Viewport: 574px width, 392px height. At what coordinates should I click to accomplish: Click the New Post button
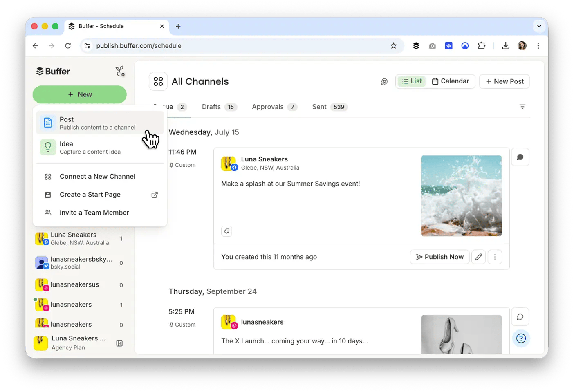(504, 81)
